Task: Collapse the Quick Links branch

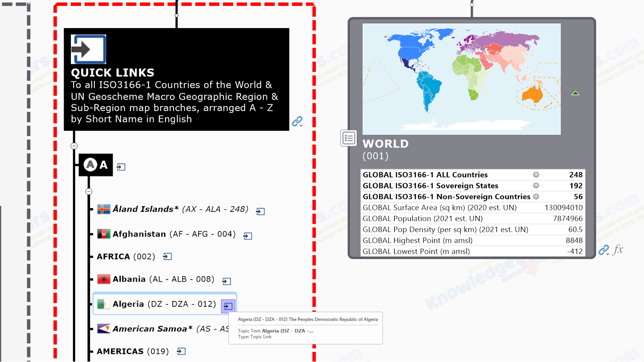Action: (74, 146)
